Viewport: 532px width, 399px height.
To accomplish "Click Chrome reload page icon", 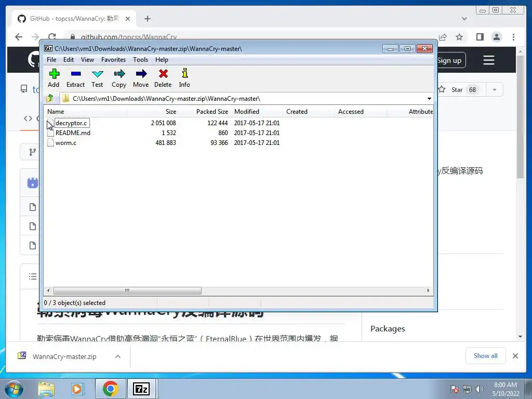I will click(x=52, y=37).
